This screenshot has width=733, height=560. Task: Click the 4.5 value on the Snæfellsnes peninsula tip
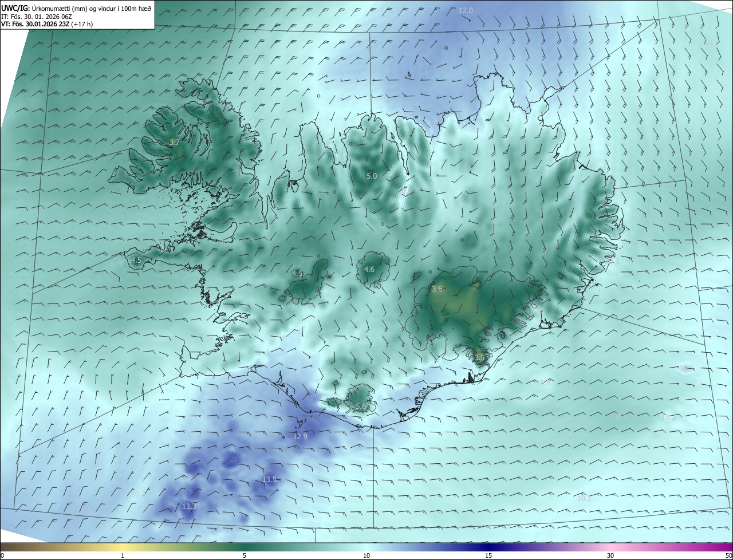(136, 261)
